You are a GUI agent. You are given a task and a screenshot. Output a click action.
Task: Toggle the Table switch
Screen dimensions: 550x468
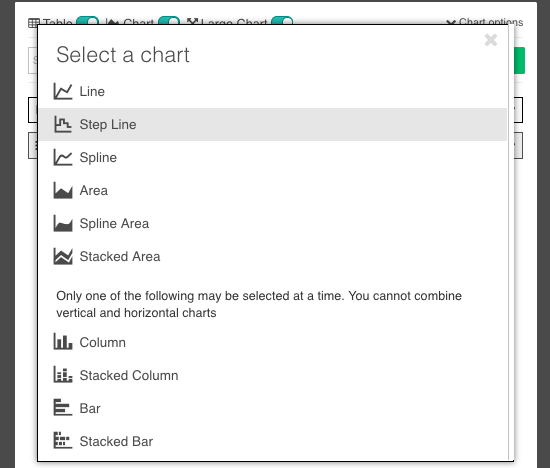pyautogui.click(x=87, y=20)
